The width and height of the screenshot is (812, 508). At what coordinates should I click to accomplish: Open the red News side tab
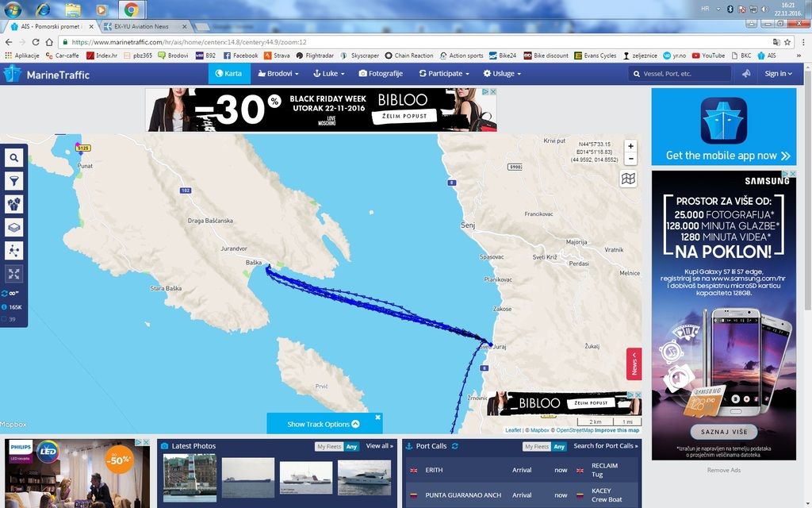tap(634, 364)
